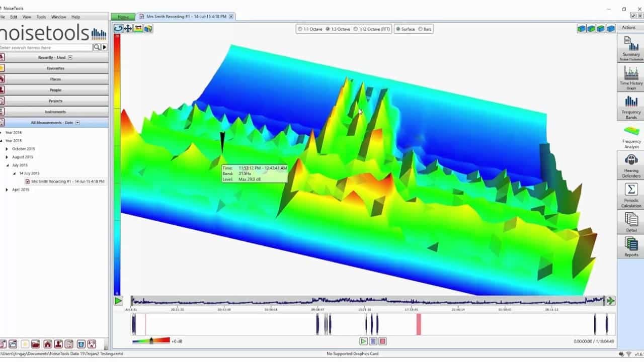The width and height of the screenshot is (644, 362).
Task: Open the All Measurements - Date dropdown arrow
Action: point(77,123)
